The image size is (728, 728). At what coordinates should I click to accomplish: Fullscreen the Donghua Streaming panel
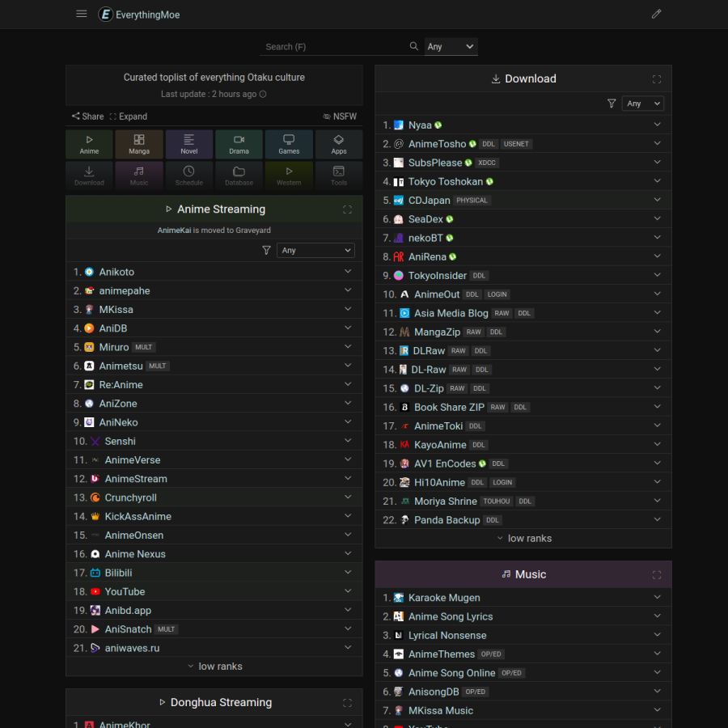347,703
